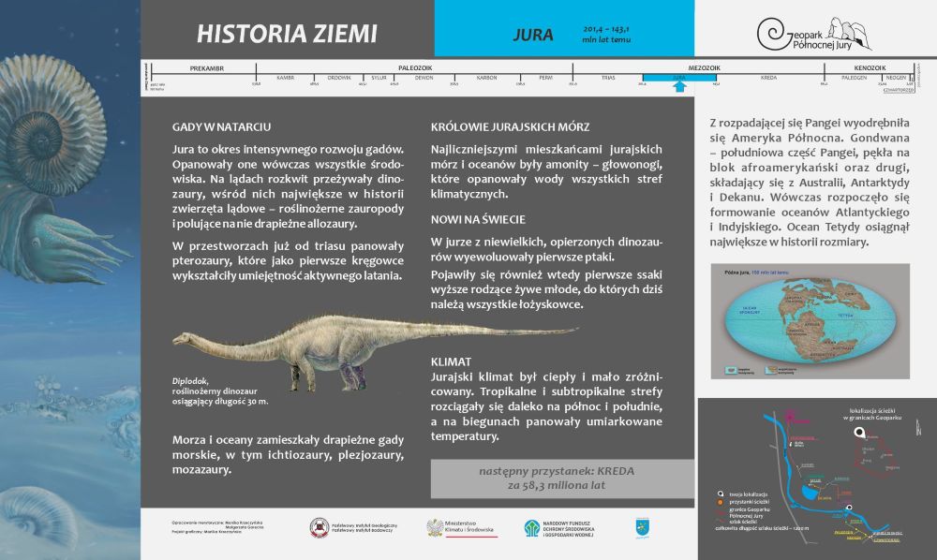Open the 150 mln lat temu link

tap(769, 272)
